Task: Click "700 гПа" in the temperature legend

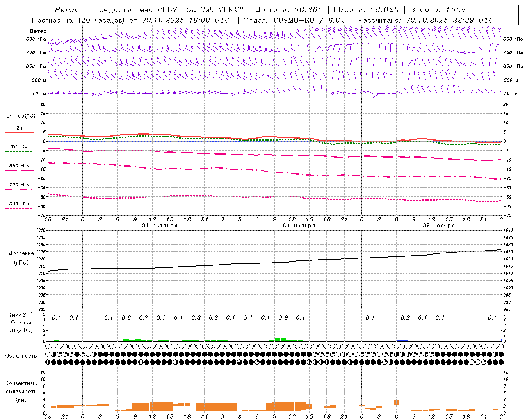Action: [x=19, y=185]
